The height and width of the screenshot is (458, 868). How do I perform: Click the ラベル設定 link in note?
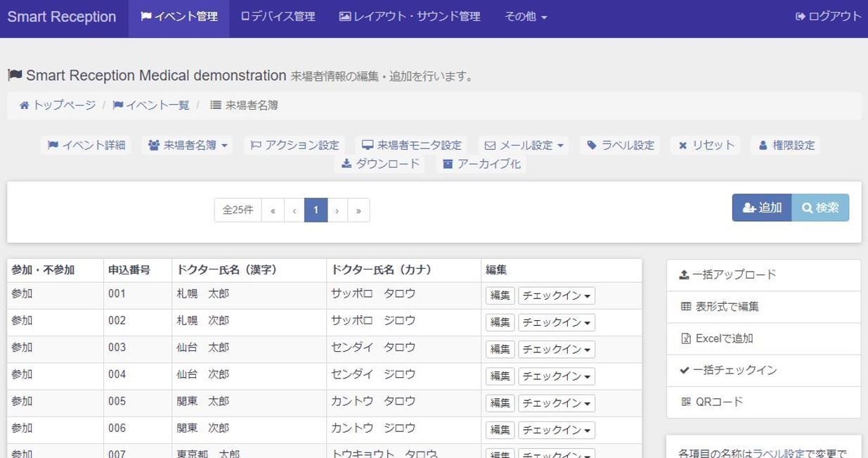point(778,453)
